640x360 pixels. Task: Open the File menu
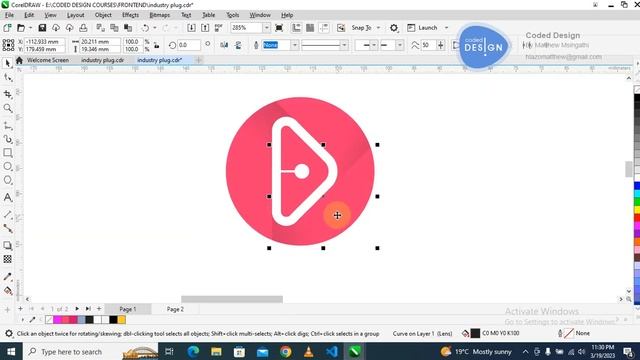pyautogui.click(x=9, y=15)
